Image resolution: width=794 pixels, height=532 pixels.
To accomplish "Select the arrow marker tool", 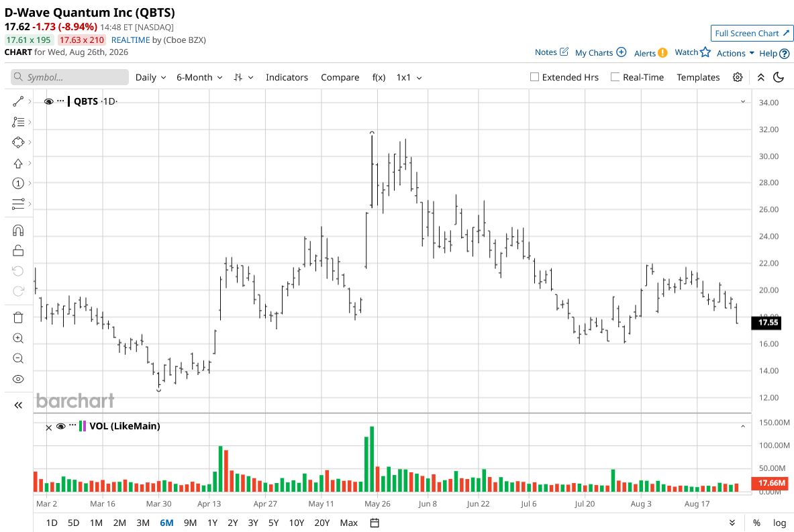I will 18,163.
